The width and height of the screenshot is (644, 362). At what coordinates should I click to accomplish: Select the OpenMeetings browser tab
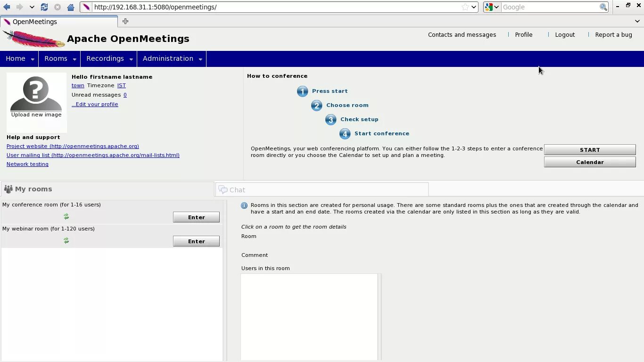[x=59, y=22]
